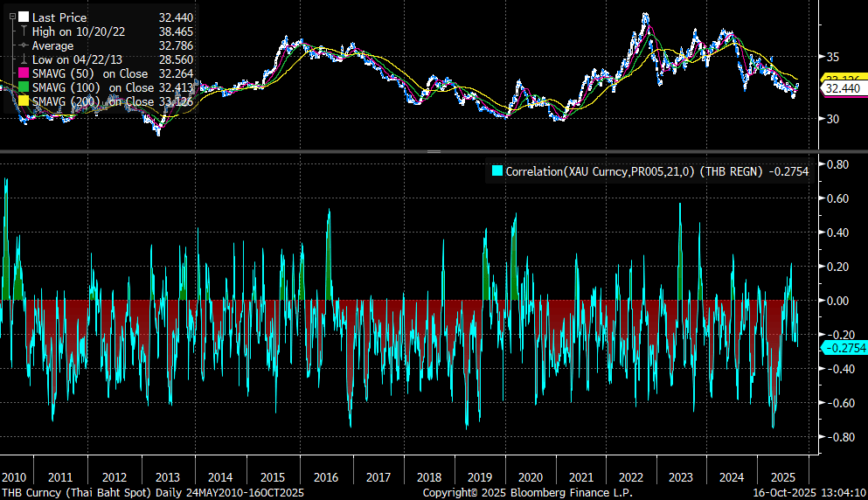
Task: Select 'SMAVG (50) on Close' legend entry
Action: [x=90, y=73]
